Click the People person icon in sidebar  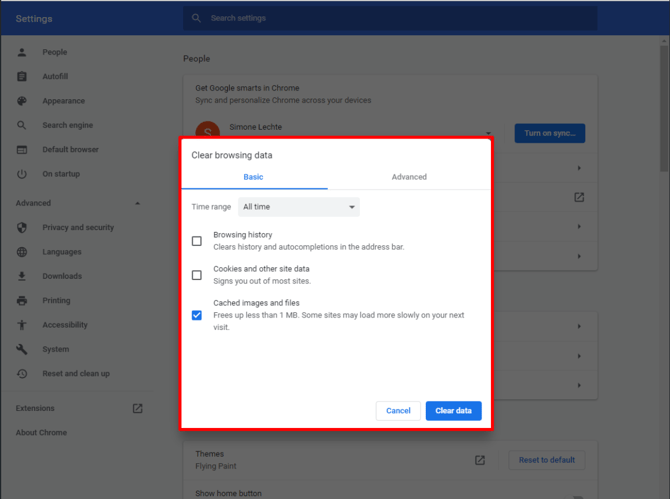[x=22, y=52]
